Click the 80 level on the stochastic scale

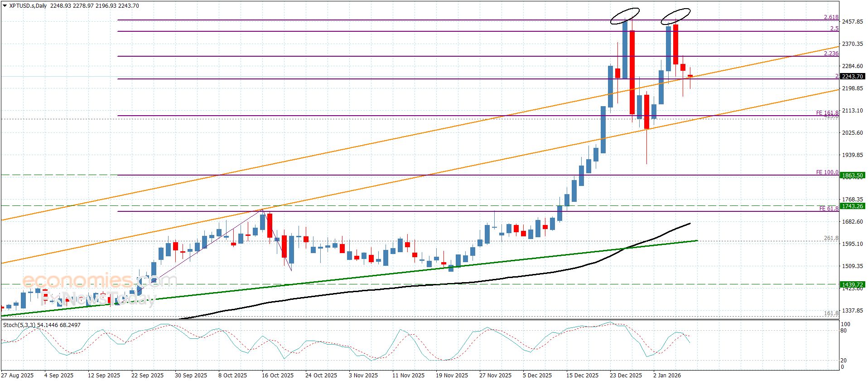[x=844, y=331]
